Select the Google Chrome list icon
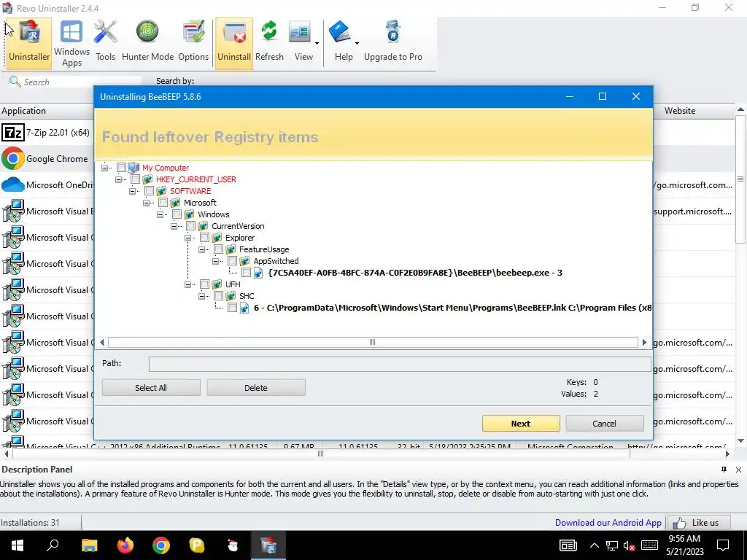The width and height of the screenshot is (747, 560). click(x=13, y=158)
